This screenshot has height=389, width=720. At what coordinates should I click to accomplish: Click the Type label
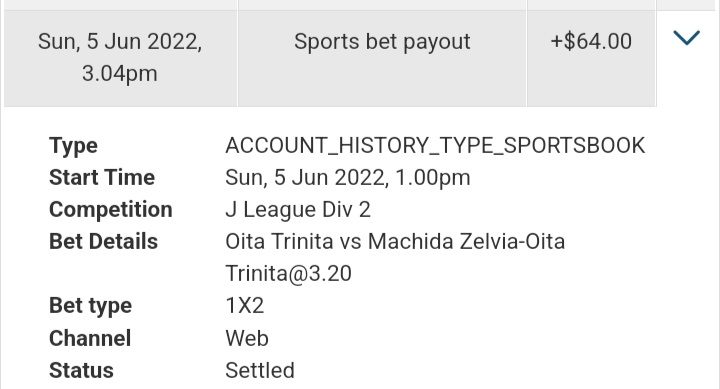click(73, 146)
